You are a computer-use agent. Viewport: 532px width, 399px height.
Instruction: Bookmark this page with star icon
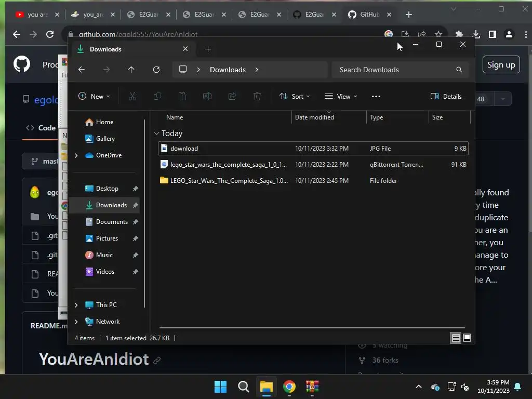tap(438, 34)
